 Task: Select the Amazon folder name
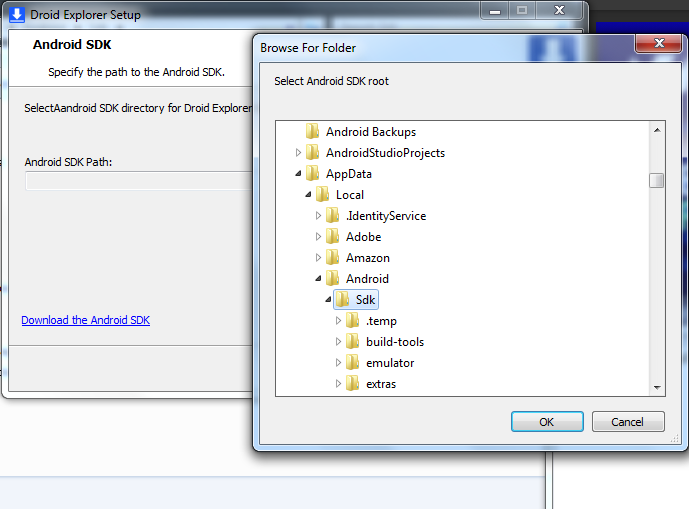(368, 258)
